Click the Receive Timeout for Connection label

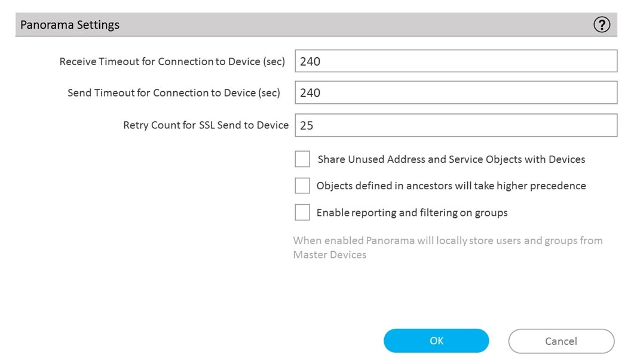pos(172,61)
